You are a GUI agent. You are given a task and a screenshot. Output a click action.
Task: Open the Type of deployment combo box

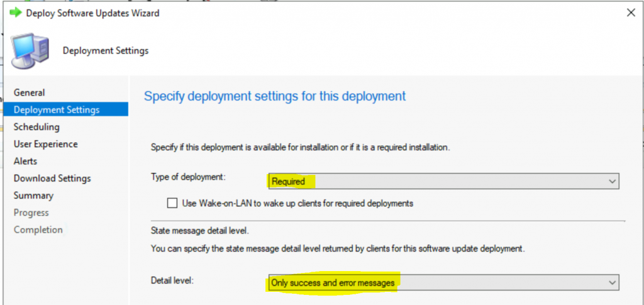tap(443, 181)
